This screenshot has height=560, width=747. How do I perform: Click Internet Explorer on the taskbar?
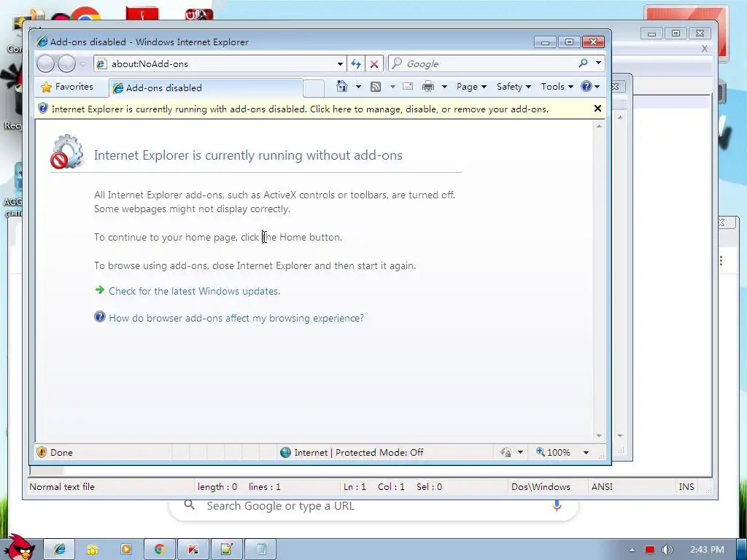(60, 549)
